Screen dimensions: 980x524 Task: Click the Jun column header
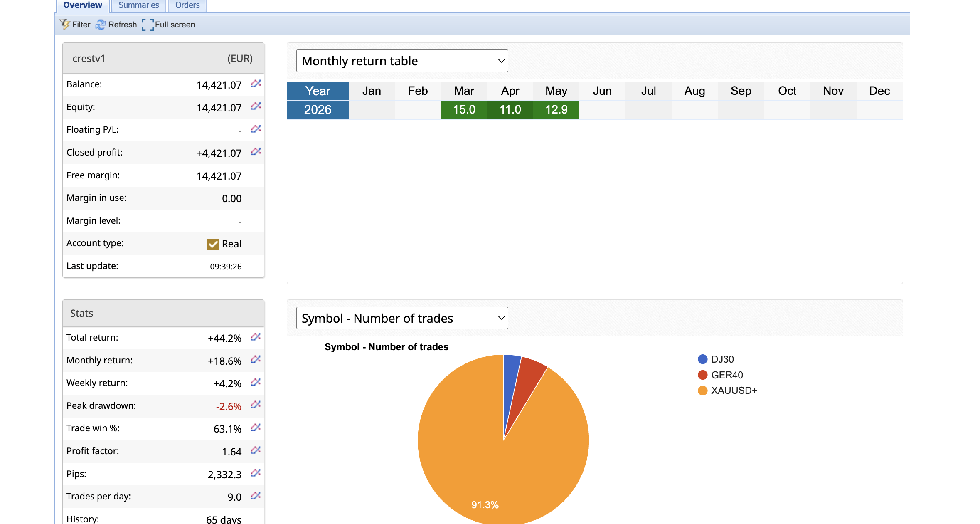[602, 91]
